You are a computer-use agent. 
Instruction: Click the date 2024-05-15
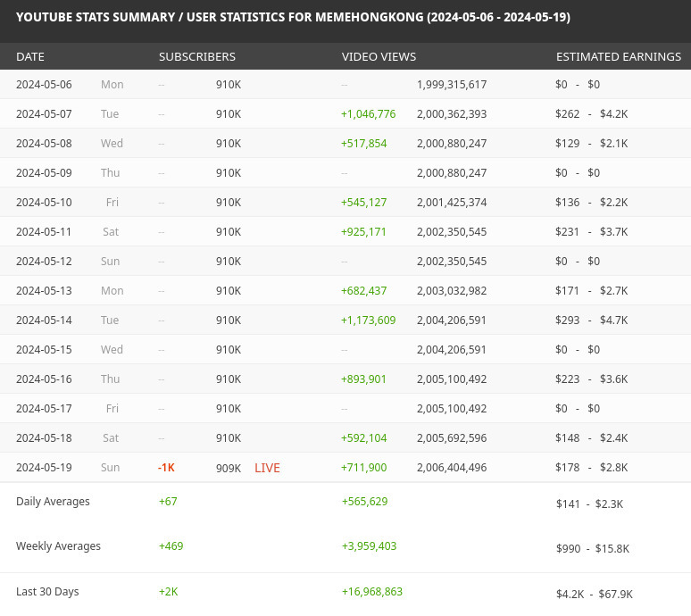tap(44, 350)
